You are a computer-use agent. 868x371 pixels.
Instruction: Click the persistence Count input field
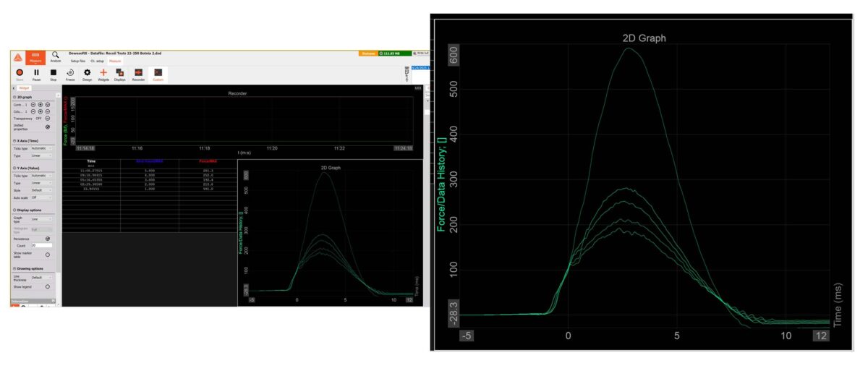click(41, 246)
